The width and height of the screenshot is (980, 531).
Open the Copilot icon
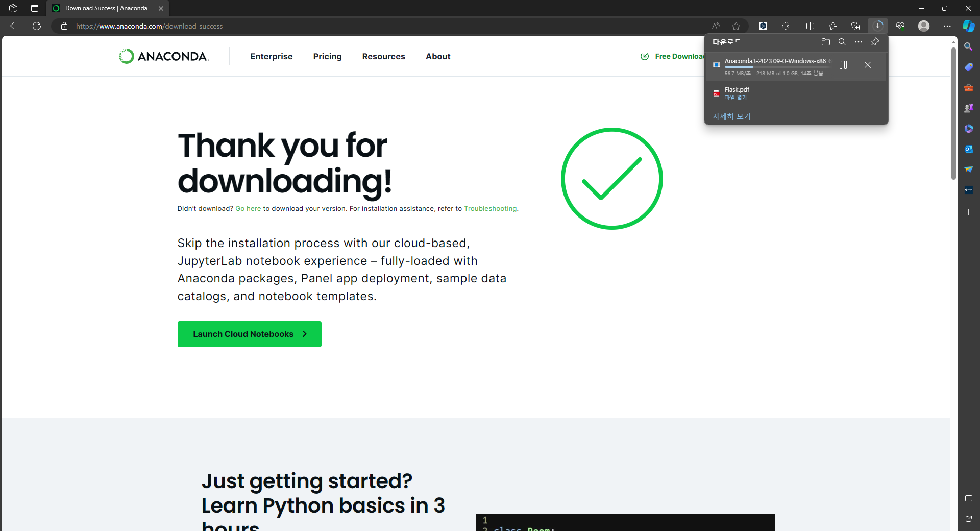[968, 26]
